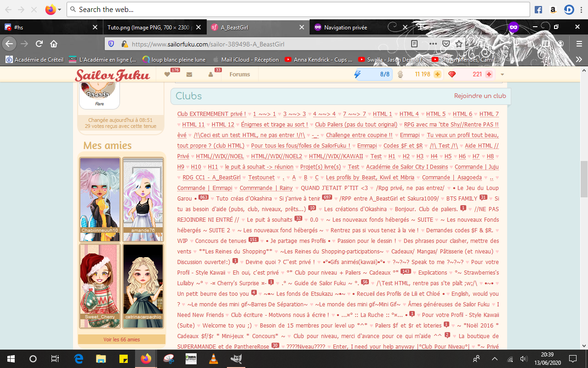The image size is (588, 368).
Task: Open the Windows Start menu
Action: tap(11, 358)
